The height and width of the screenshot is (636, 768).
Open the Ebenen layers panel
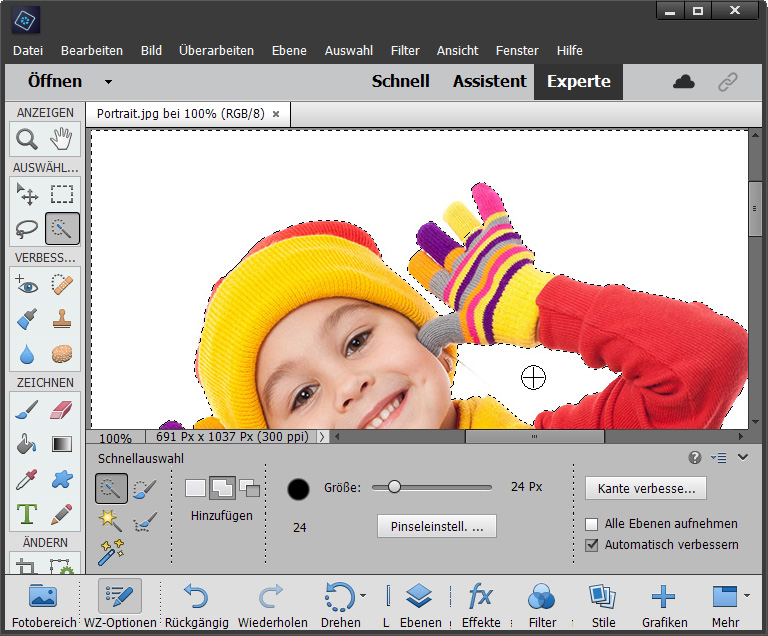[419, 598]
